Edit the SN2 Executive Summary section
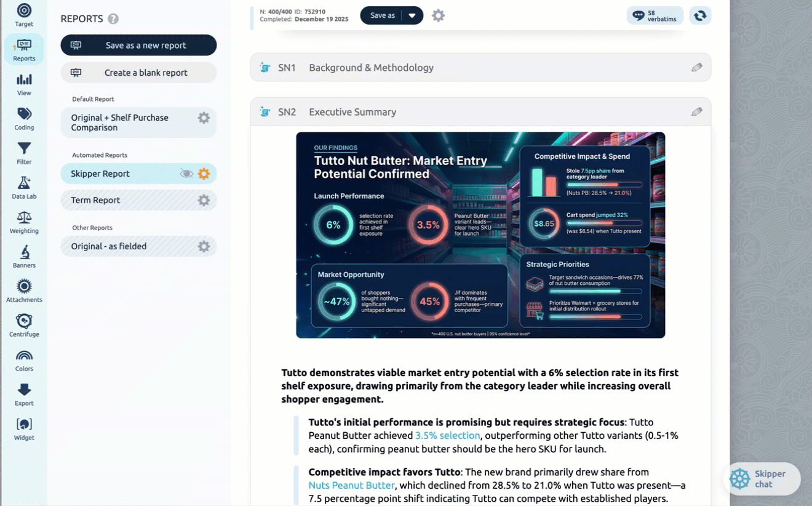The image size is (812, 506). 696,112
